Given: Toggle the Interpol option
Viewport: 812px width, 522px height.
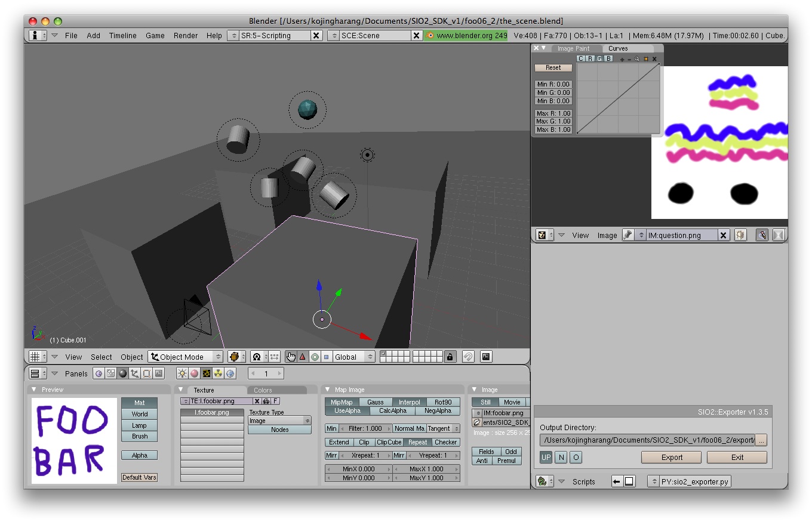Looking at the screenshot, I should pos(410,402).
